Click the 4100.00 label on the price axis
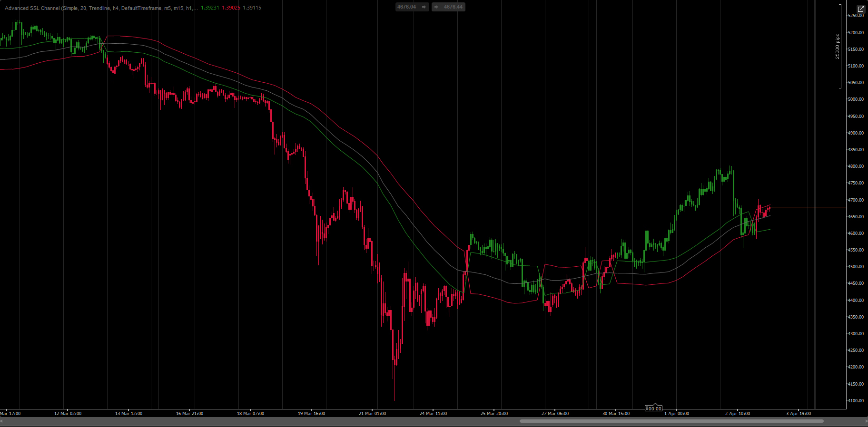 click(x=855, y=401)
